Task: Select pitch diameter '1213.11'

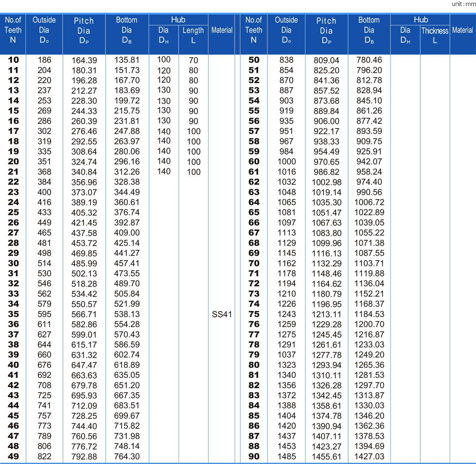Action: point(326,315)
